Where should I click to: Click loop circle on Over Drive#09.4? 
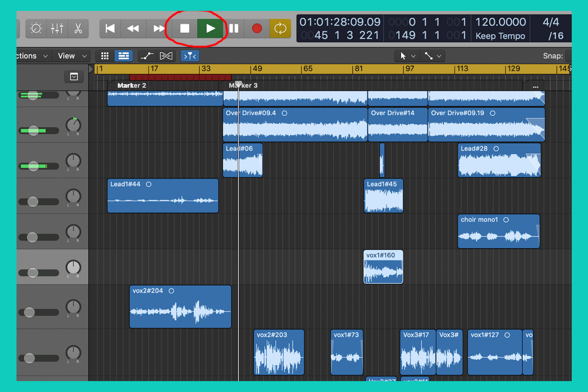point(285,113)
